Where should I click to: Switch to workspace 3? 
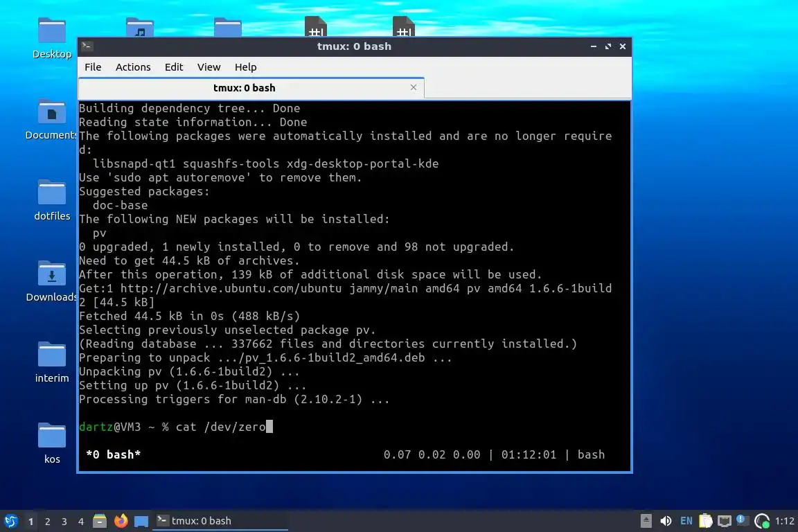tap(64, 522)
